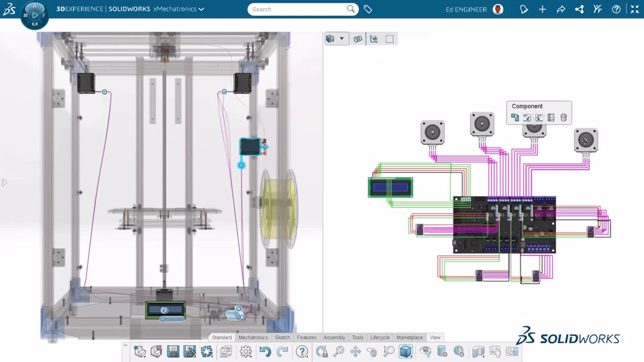
Task: Select the Pan (four arrows) tool
Action: [x=356, y=351]
